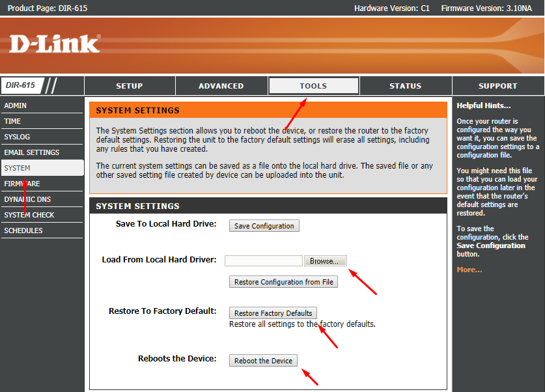The image size is (545, 392).
Task: Click the Save Configuration button
Action: coord(264,226)
